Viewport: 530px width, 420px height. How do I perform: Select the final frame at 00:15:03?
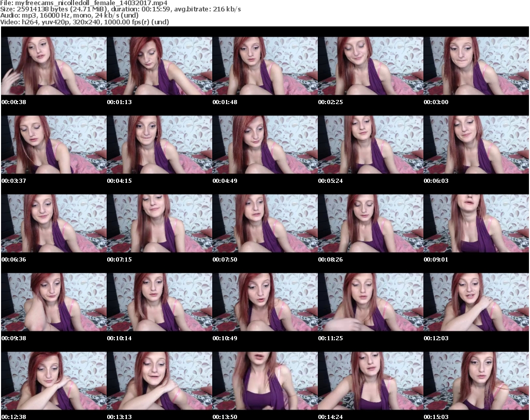pos(476,381)
